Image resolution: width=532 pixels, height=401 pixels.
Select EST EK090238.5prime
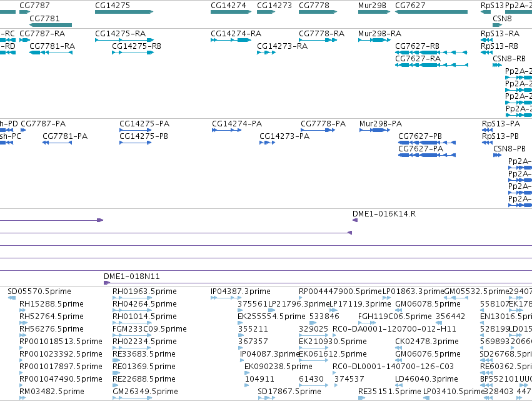[278, 367]
